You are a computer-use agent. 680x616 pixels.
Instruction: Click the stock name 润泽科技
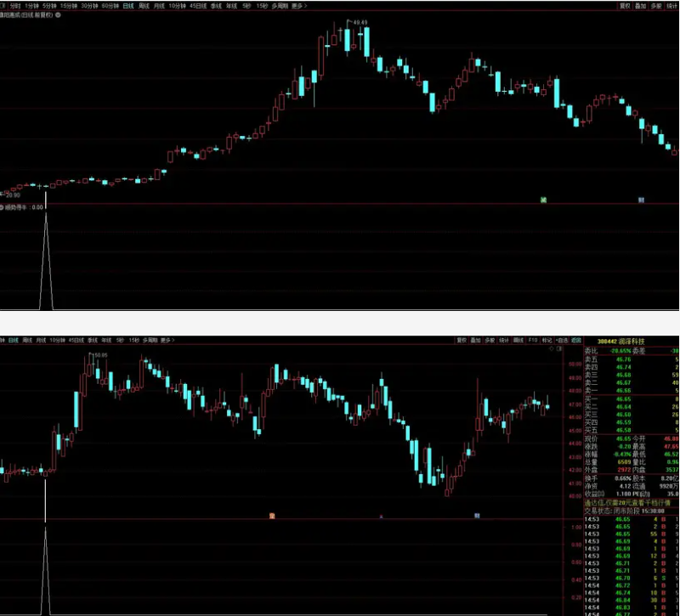click(x=632, y=342)
